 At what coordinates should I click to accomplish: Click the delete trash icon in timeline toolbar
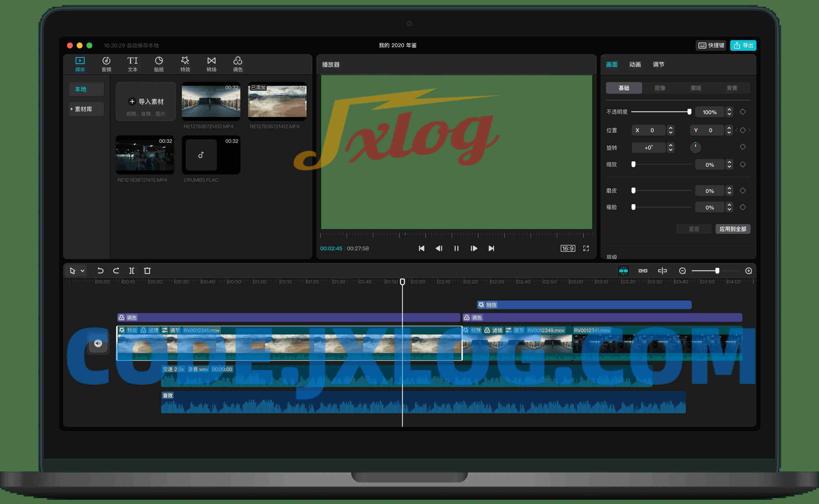pos(147,271)
